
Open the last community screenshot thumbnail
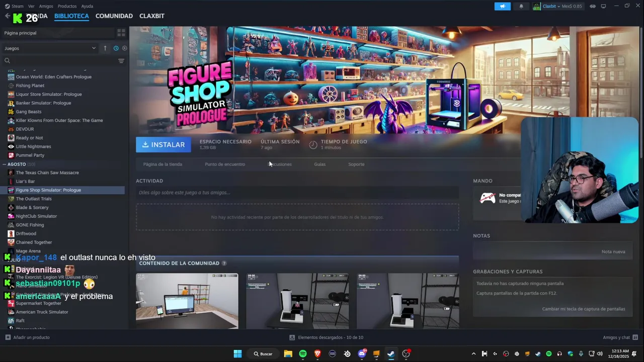click(408, 301)
